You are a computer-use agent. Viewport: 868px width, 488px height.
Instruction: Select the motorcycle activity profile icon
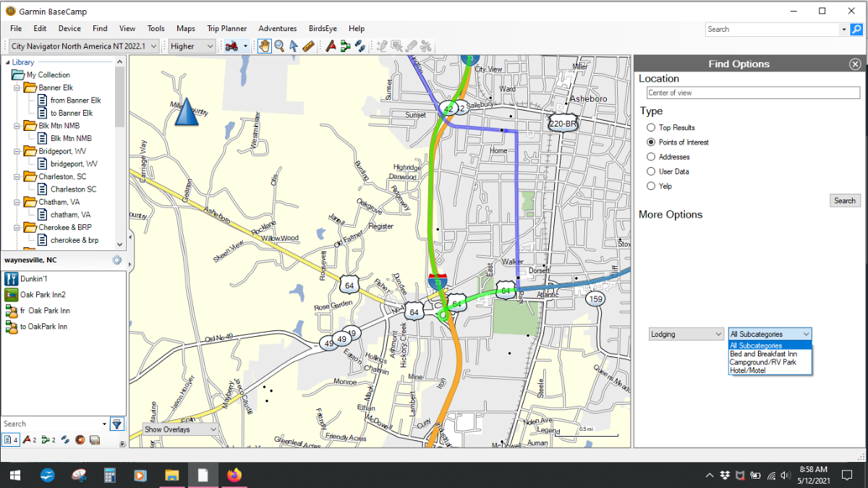pos(232,46)
